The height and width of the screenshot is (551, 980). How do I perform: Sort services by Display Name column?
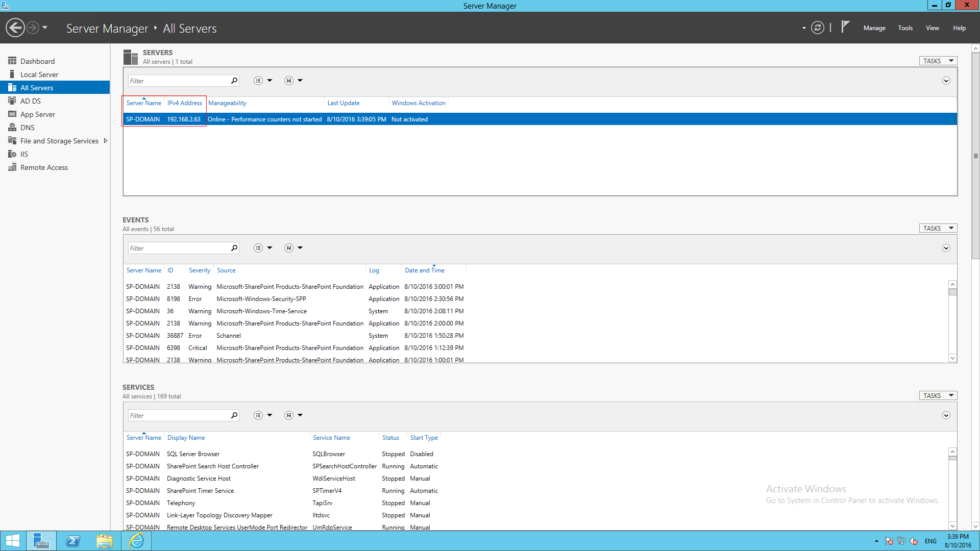[x=186, y=438]
